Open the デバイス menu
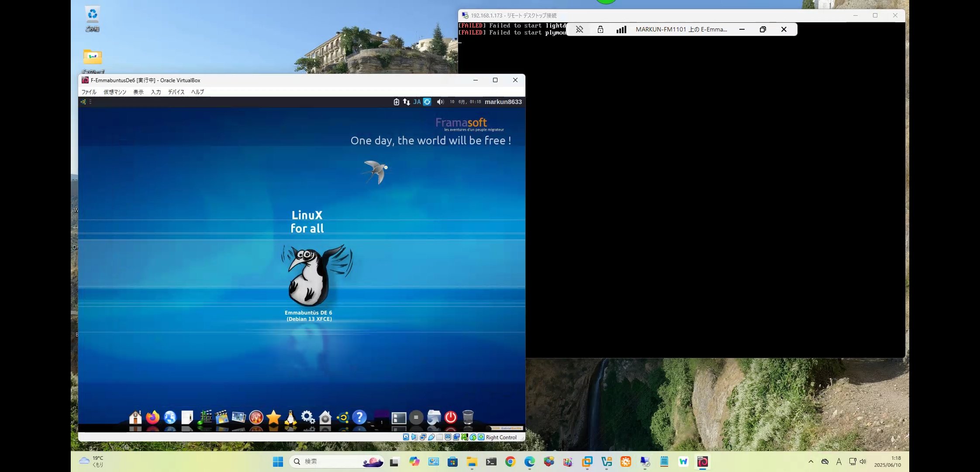Image resolution: width=980 pixels, height=472 pixels. (x=176, y=92)
